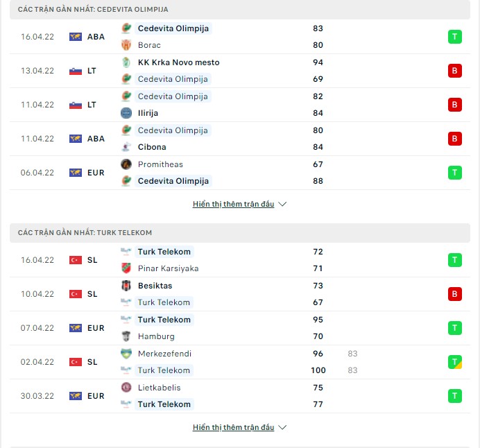The image size is (480, 448).
Task: Click the Cibona team logo
Action: (126, 147)
